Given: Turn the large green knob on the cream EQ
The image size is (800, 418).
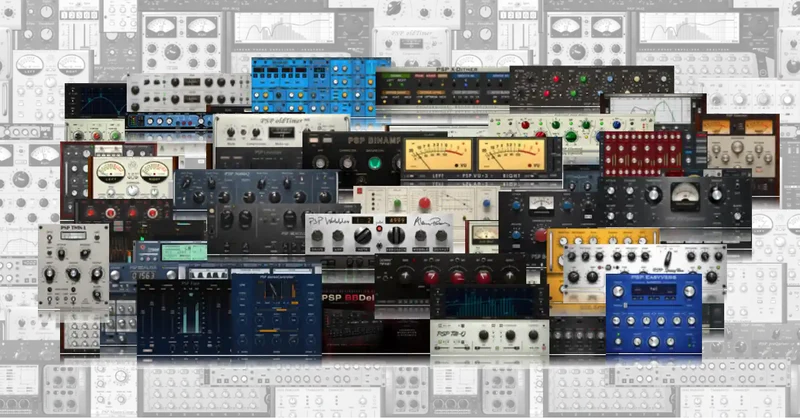Looking at the screenshot, I should [x=571, y=137].
